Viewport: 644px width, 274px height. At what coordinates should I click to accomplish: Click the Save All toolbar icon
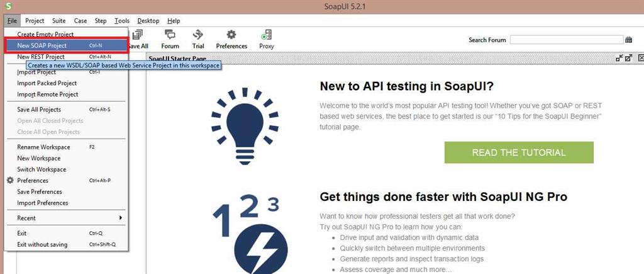[x=137, y=38]
